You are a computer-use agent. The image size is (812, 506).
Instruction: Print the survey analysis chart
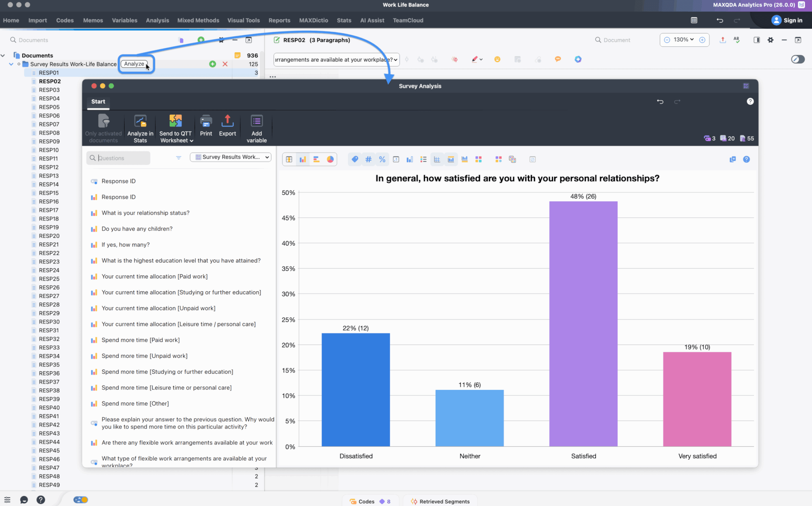pyautogui.click(x=206, y=128)
